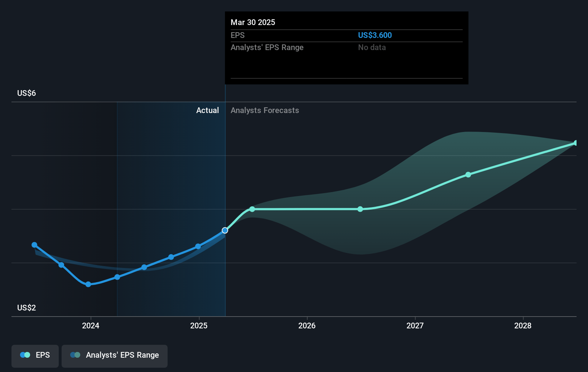The width and height of the screenshot is (588, 372).
Task: Select the first forecast EPS point mid-2025
Action: coord(252,209)
